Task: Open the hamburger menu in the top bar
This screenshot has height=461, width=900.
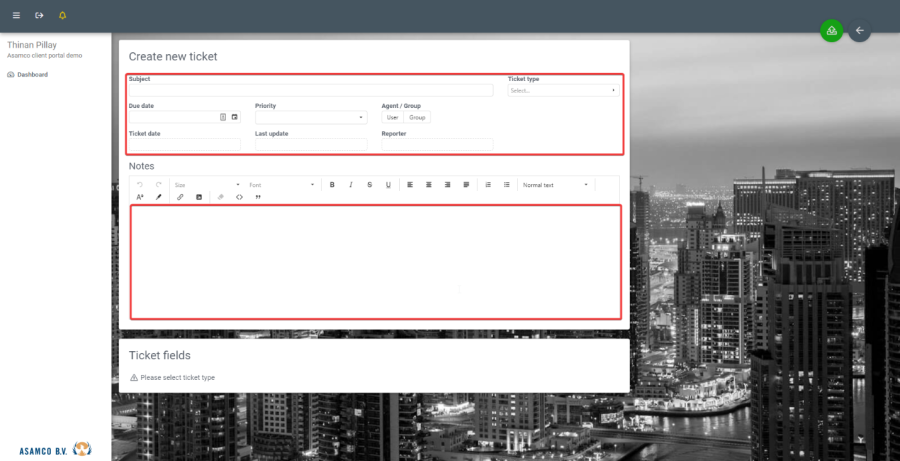Action: coord(16,16)
